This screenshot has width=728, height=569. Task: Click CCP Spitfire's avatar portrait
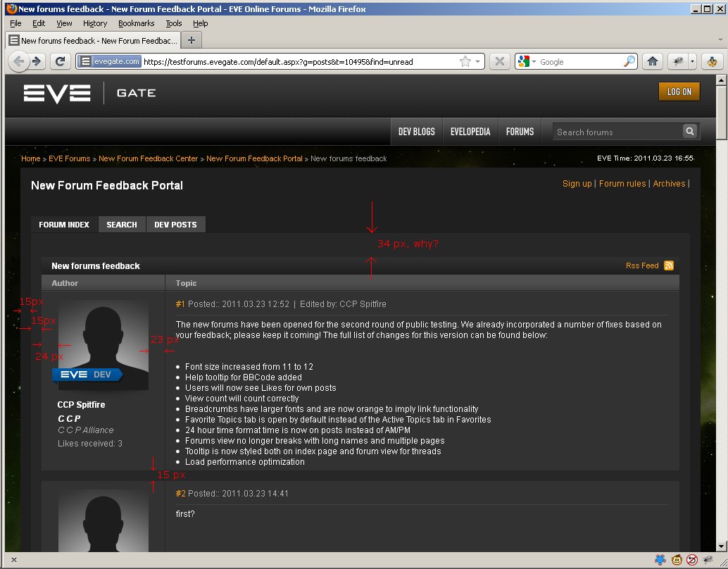click(103, 344)
